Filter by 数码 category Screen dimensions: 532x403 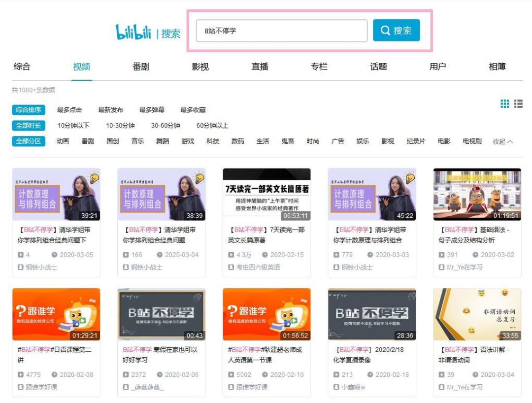tap(237, 141)
